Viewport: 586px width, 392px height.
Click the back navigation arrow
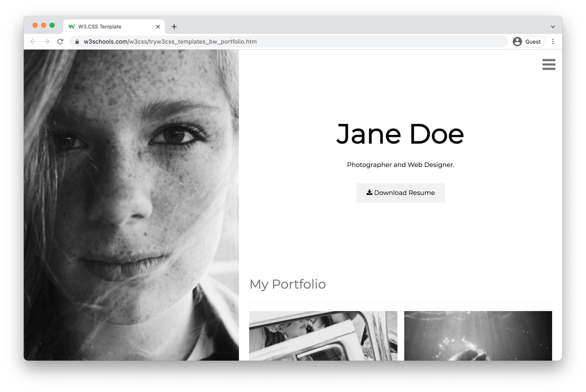(x=33, y=42)
